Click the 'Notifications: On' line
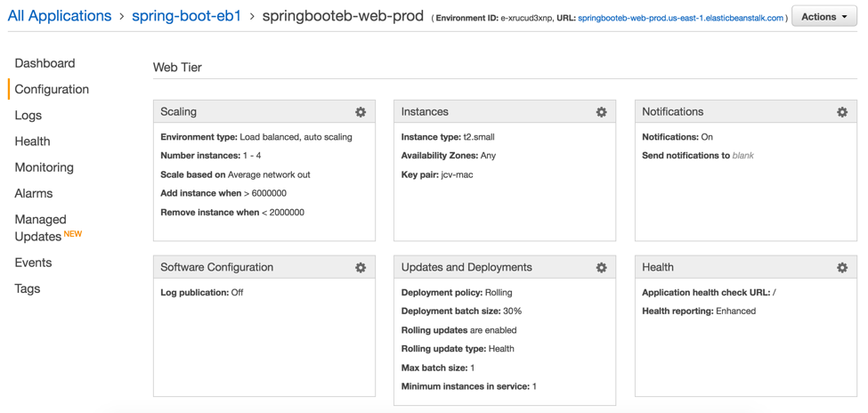 point(677,137)
